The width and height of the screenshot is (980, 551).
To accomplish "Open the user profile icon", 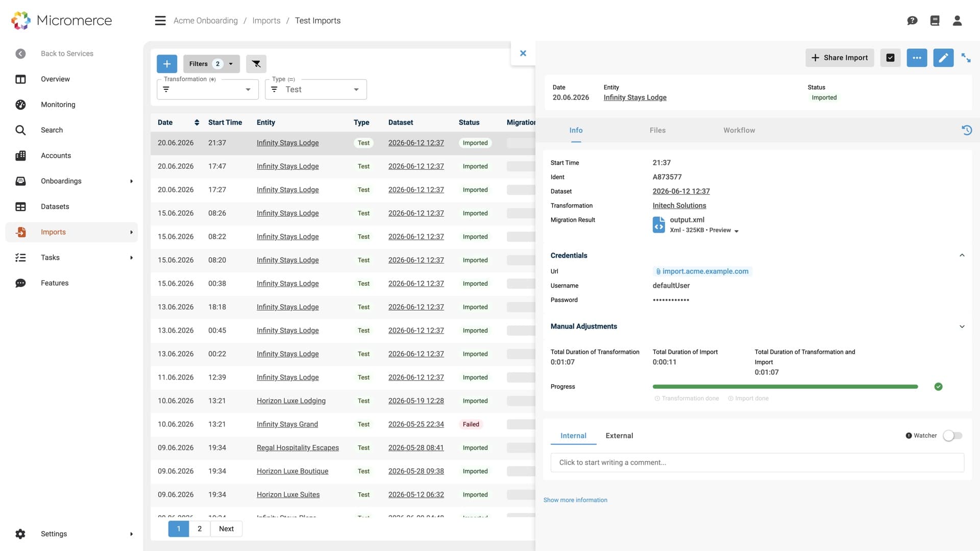I will [x=957, y=20].
